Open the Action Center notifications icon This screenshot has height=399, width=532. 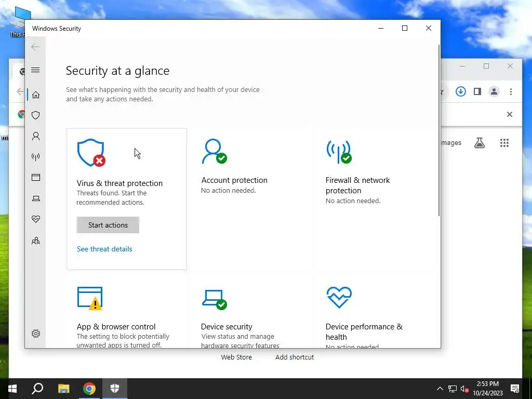[x=515, y=389]
